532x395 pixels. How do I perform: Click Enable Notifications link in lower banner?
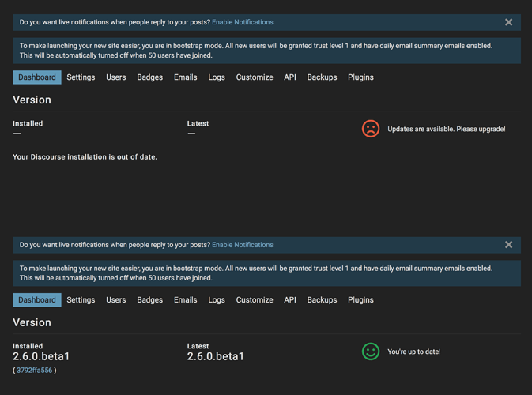[242, 245]
